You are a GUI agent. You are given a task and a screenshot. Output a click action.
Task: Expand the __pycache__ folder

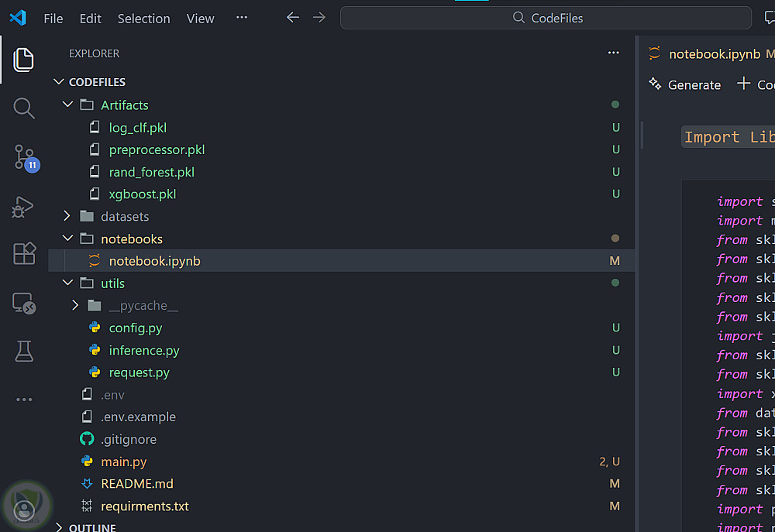point(75,306)
